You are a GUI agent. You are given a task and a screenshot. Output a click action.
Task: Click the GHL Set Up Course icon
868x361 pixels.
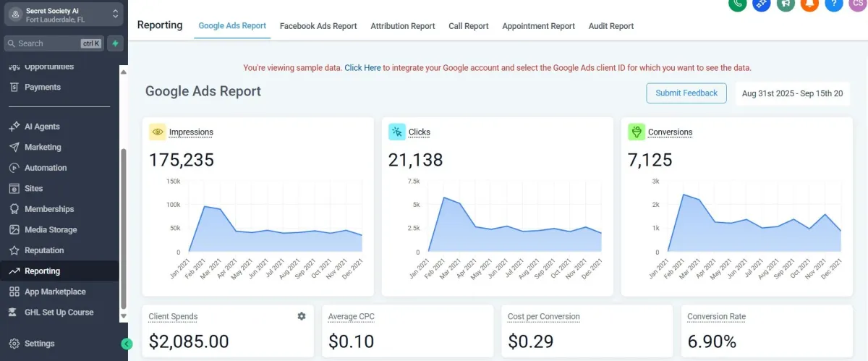coord(14,313)
